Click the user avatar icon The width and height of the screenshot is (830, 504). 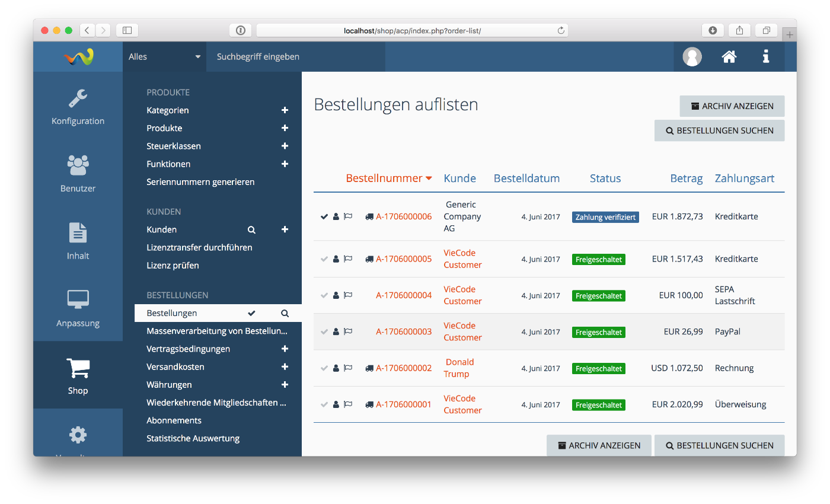coord(692,57)
